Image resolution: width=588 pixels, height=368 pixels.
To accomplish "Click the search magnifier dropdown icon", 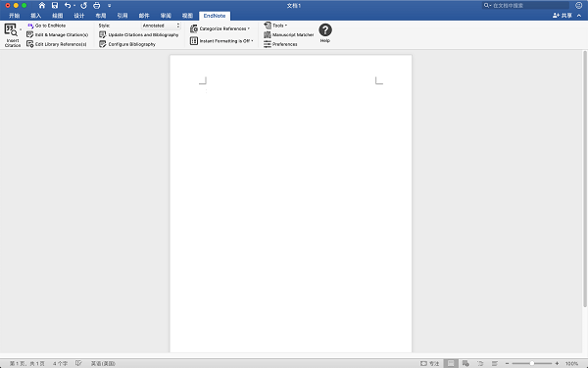I will 487,5.
